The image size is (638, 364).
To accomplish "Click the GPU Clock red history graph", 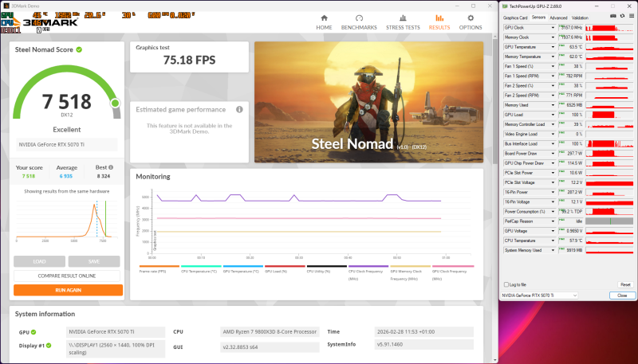I will pos(609,28).
